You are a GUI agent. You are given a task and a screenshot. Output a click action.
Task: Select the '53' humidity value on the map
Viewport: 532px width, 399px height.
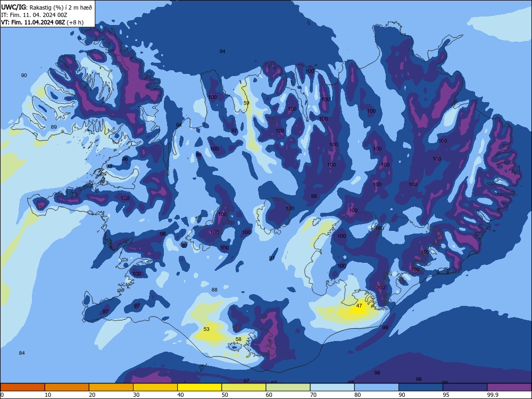pos(206,329)
